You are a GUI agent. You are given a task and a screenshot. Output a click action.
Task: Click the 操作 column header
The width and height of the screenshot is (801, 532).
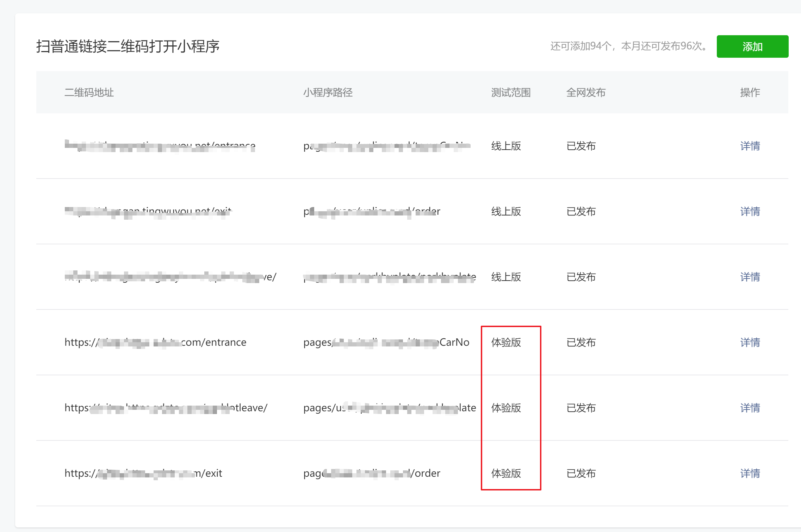pyautogui.click(x=750, y=93)
